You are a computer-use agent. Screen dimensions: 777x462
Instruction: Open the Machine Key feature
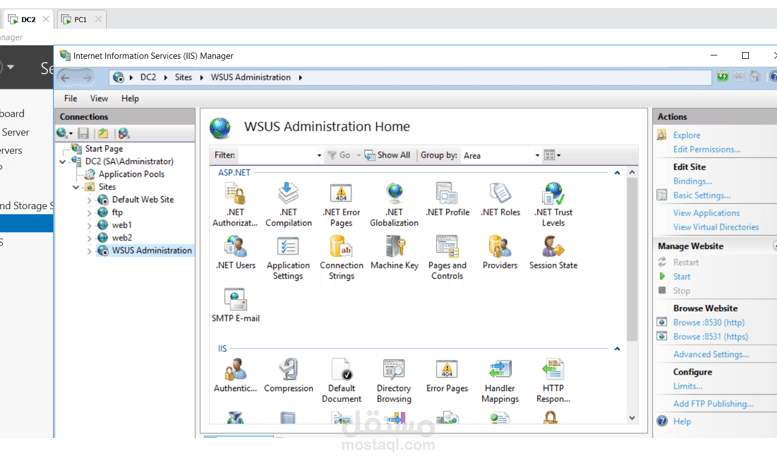pyautogui.click(x=394, y=252)
